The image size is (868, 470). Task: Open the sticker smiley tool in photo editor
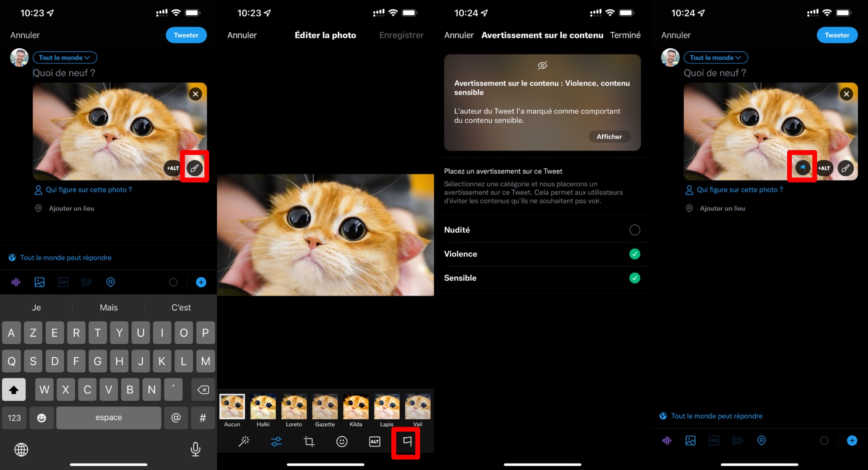coord(342,441)
